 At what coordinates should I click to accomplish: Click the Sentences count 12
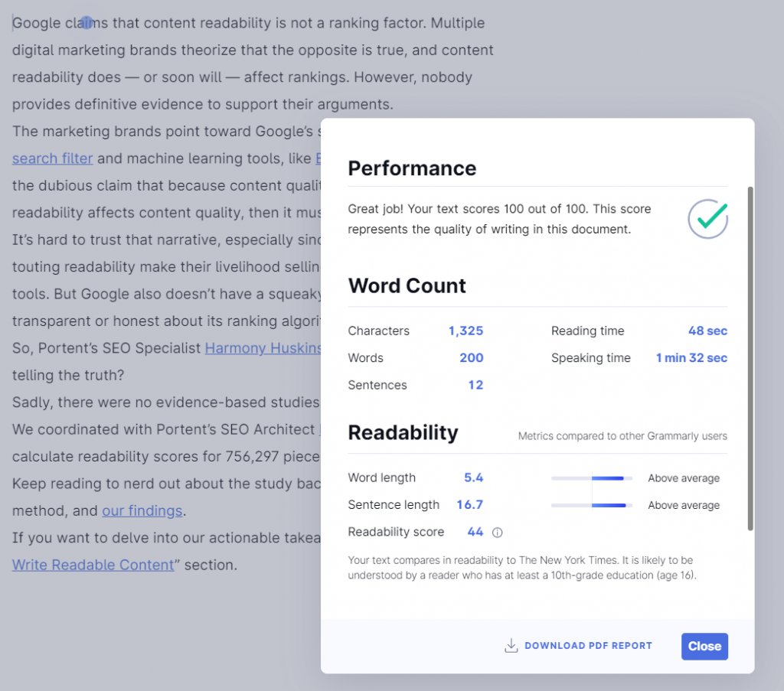pos(475,385)
